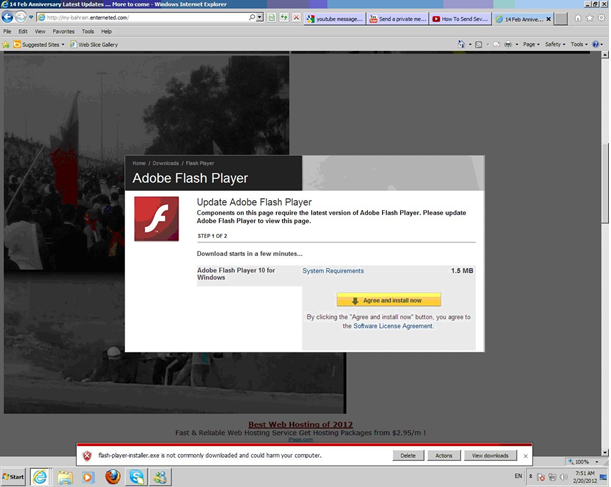Dismiss the download warning bar with X
This screenshot has width=611, height=487.
(525, 456)
